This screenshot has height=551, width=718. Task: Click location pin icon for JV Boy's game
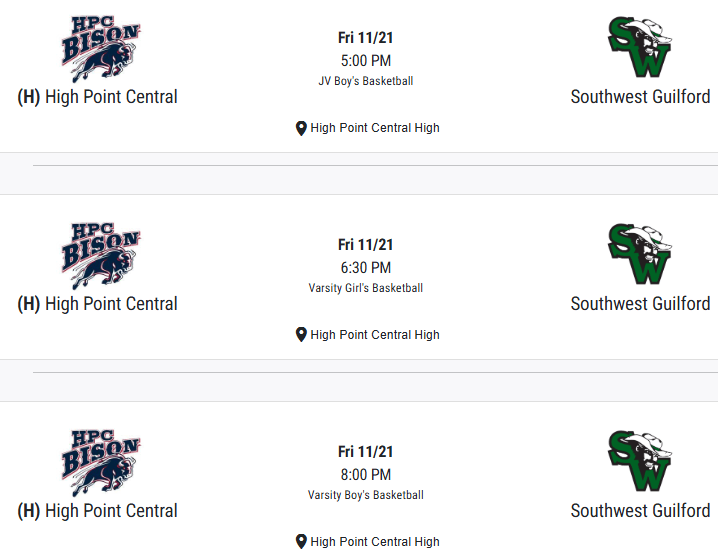(301, 128)
